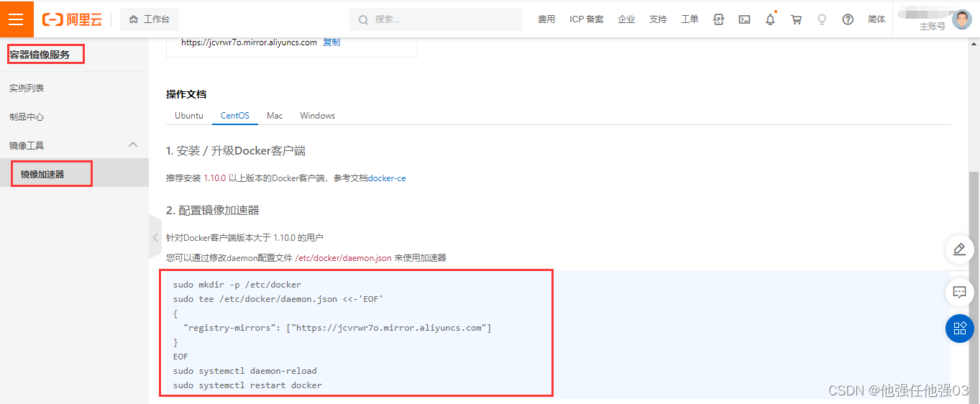This screenshot has width=980, height=404.
Task: Click the 2. 配置镜像加速器 heading
Action: [x=213, y=210]
